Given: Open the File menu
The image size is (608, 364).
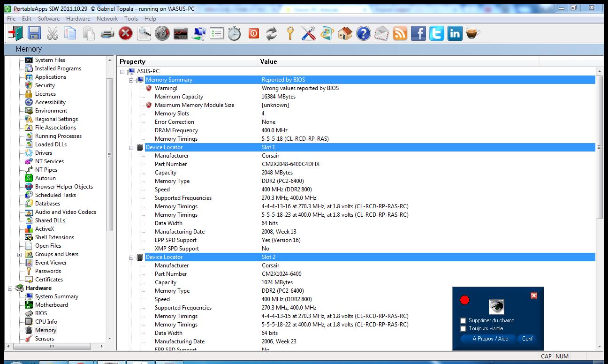Looking at the screenshot, I should [11, 19].
